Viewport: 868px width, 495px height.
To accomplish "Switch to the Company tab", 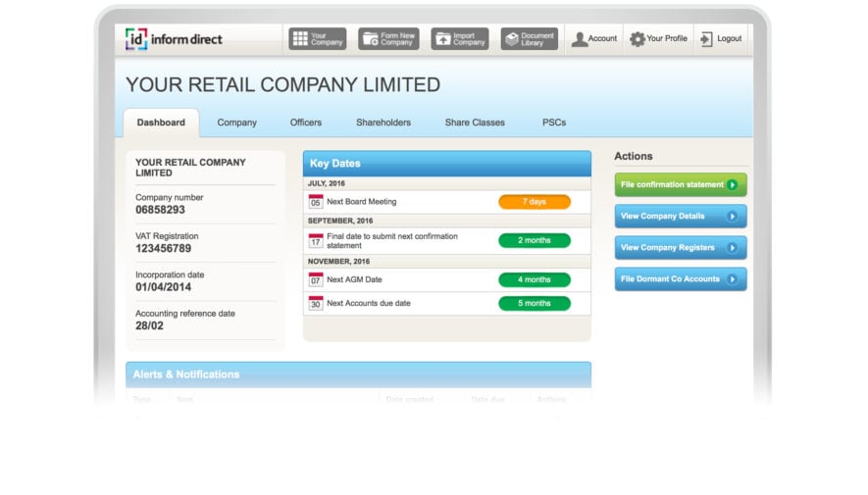I will (x=236, y=123).
